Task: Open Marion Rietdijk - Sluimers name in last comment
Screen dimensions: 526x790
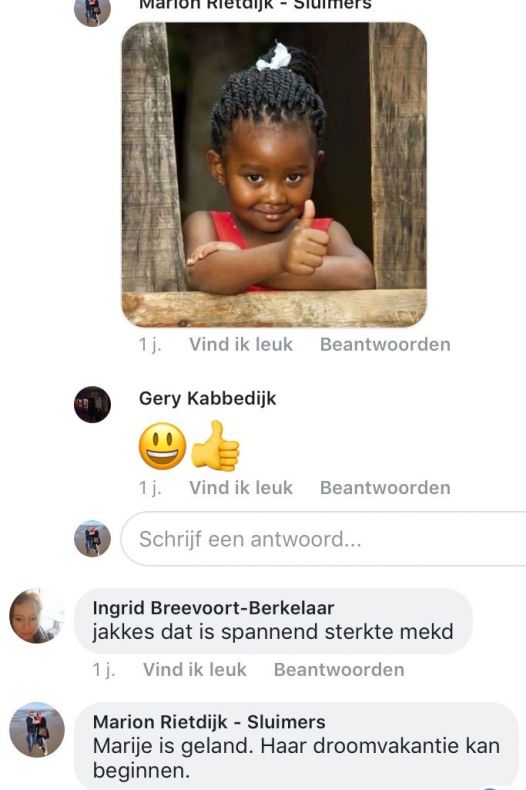Action: [209, 722]
